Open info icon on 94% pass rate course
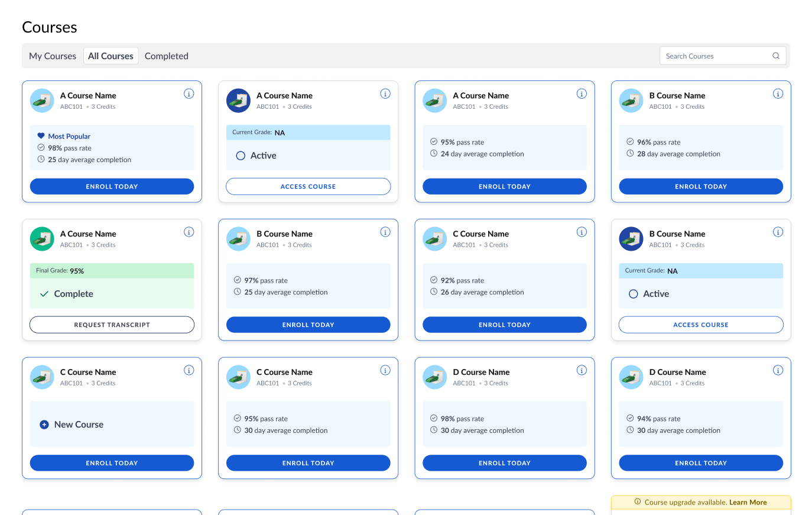The height and width of the screenshot is (515, 812). point(778,370)
